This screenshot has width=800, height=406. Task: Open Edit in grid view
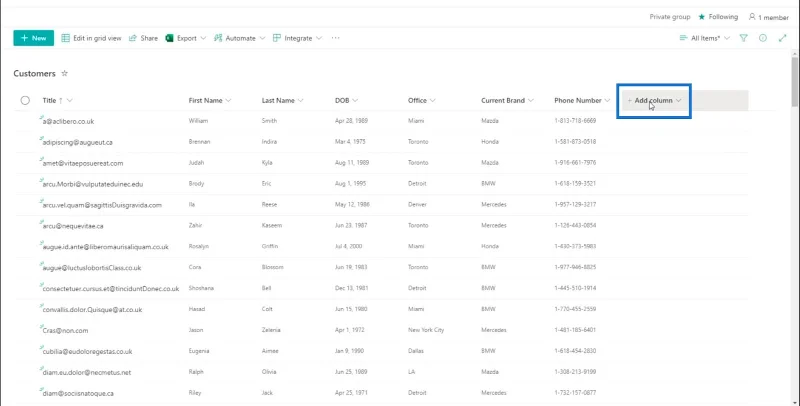pyautogui.click(x=91, y=38)
